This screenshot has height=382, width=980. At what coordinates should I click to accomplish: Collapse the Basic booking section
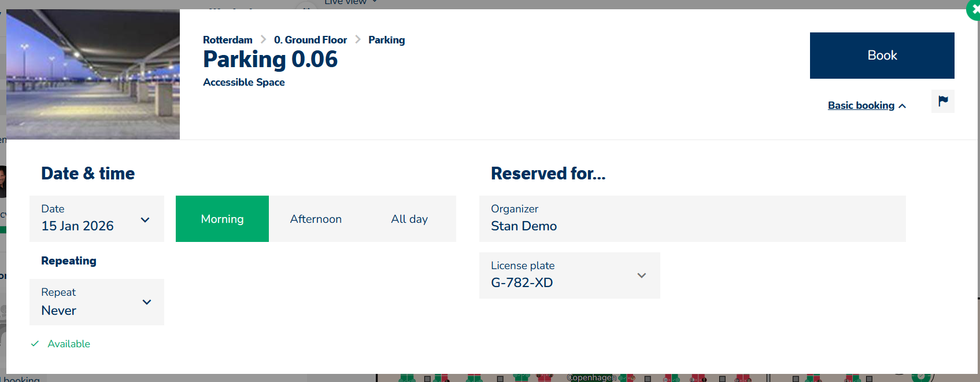click(x=867, y=105)
